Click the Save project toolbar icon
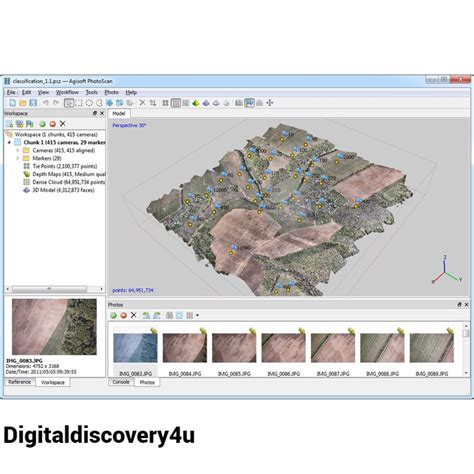The image size is (474, 474). point(33,103)
